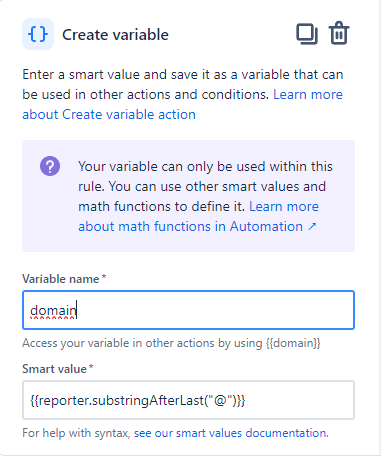381x456 pixels.
Task: Click the curly braces variable icon
Action: (38, 34)
